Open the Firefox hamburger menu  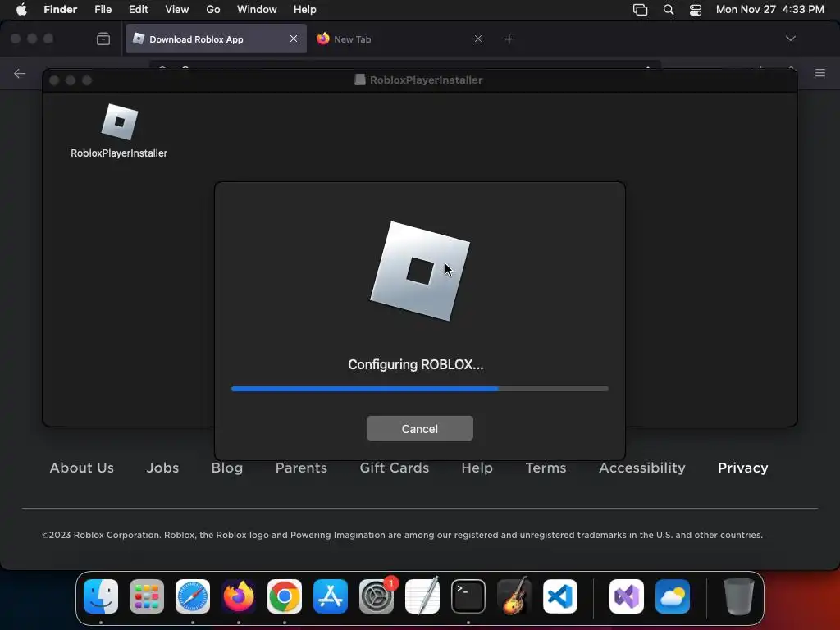820,73
